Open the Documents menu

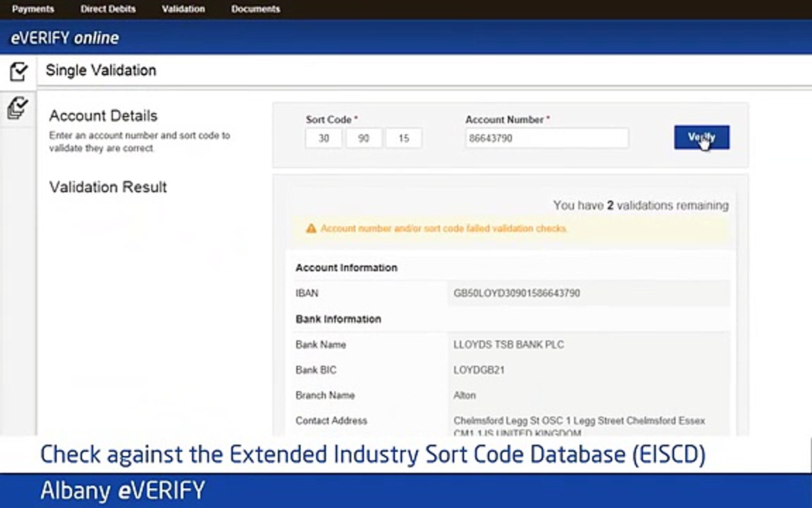[255, 9]
